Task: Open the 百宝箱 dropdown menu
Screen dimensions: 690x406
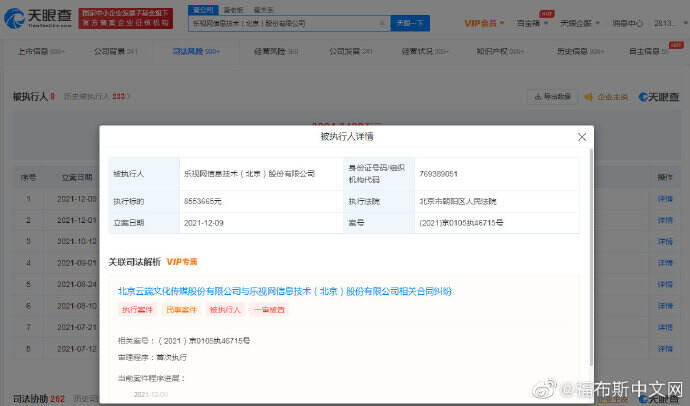Action: pos(532,23)
